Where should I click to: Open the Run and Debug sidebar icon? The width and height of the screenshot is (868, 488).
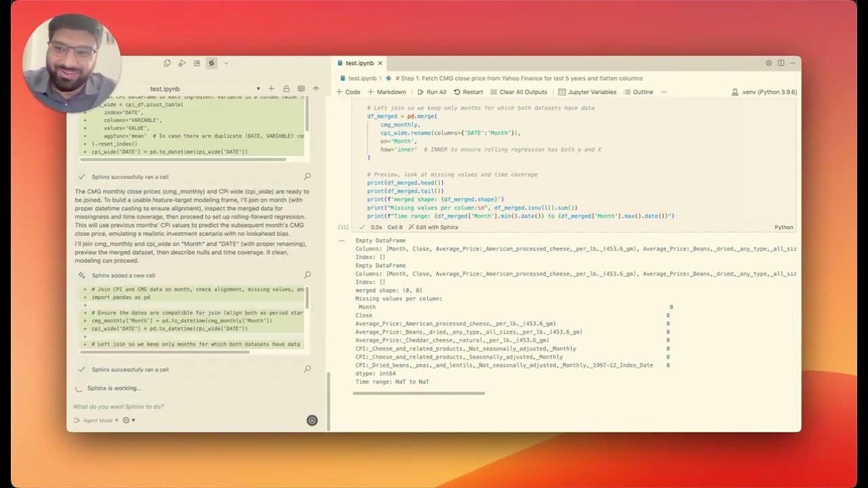point(182,63)
